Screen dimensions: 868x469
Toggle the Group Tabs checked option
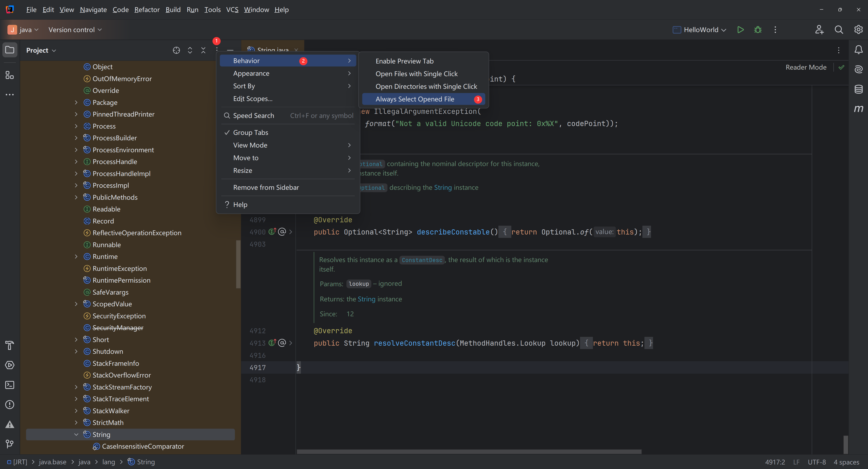tap(250, 132)
